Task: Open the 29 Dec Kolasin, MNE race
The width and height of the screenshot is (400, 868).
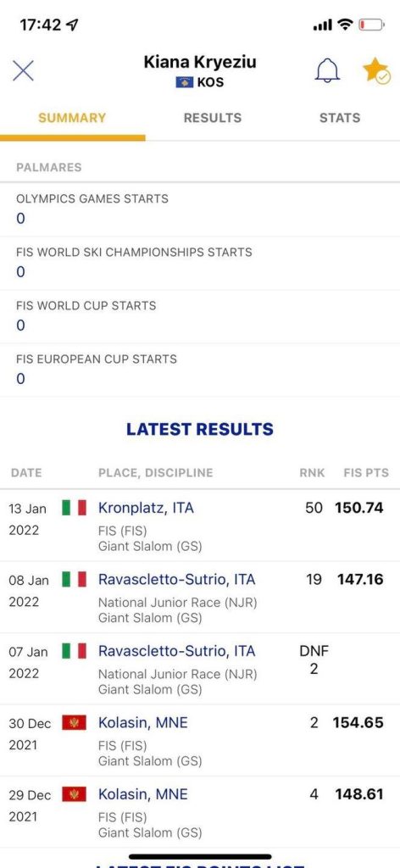Action: 142,794
